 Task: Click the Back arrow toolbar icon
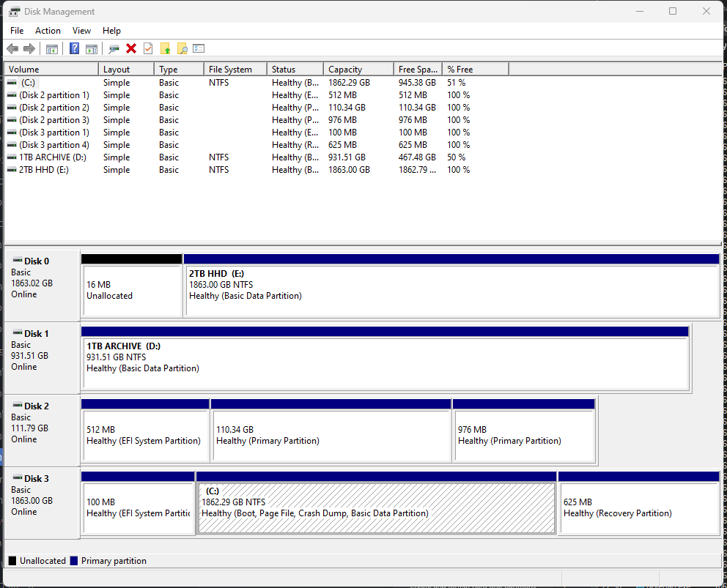[12, 48]
